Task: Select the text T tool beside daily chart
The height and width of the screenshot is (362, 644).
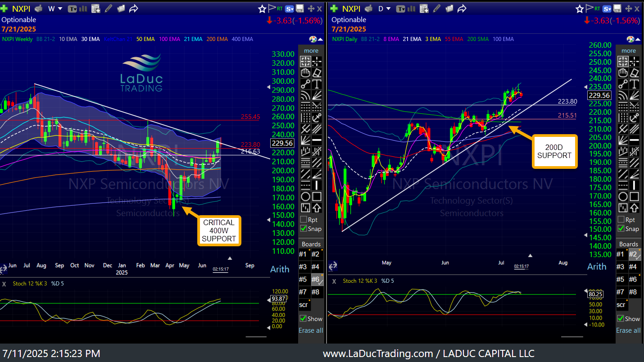Action: pos(634,84)
